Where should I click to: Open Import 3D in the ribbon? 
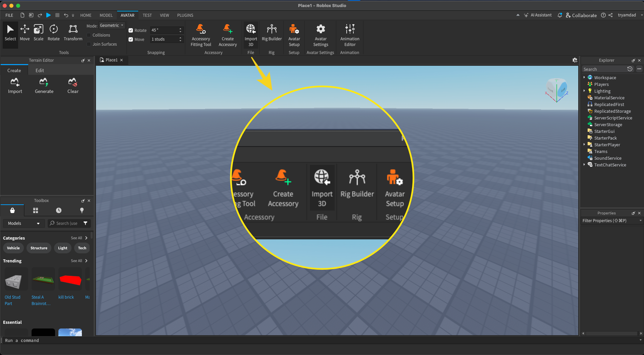coord(251,35)
